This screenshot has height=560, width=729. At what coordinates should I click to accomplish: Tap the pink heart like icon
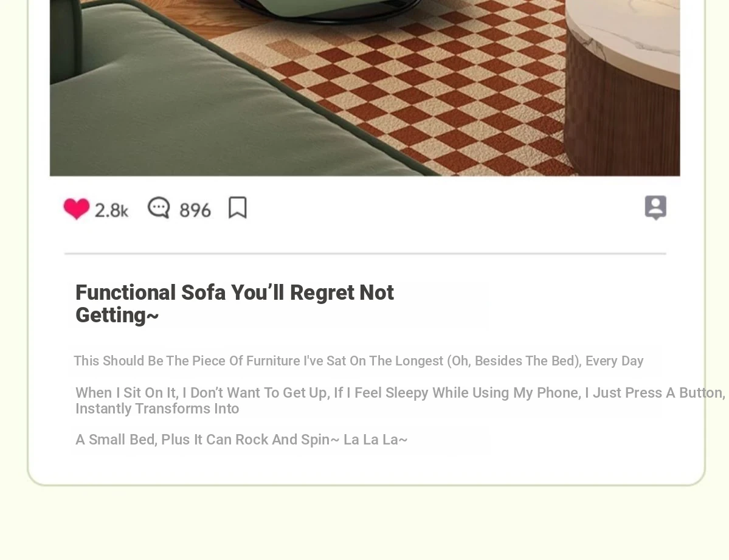[77, 209]
